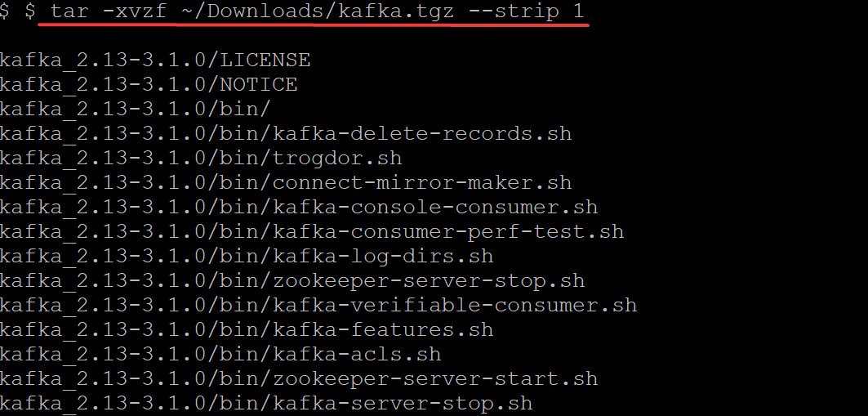Click the kafka_2.13-3.1.0/bin/ directory line
This screenshot has width=868, height=416.
[x=136, y=109]
